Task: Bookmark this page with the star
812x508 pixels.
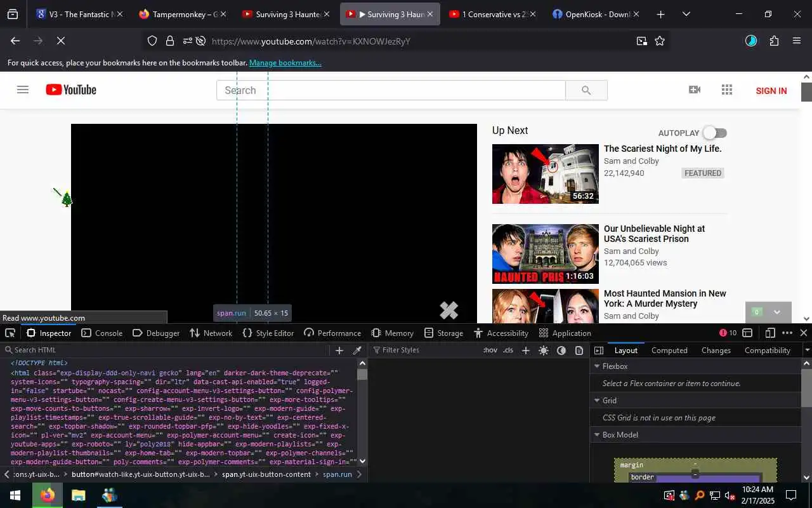Action: tap(660, 41)
